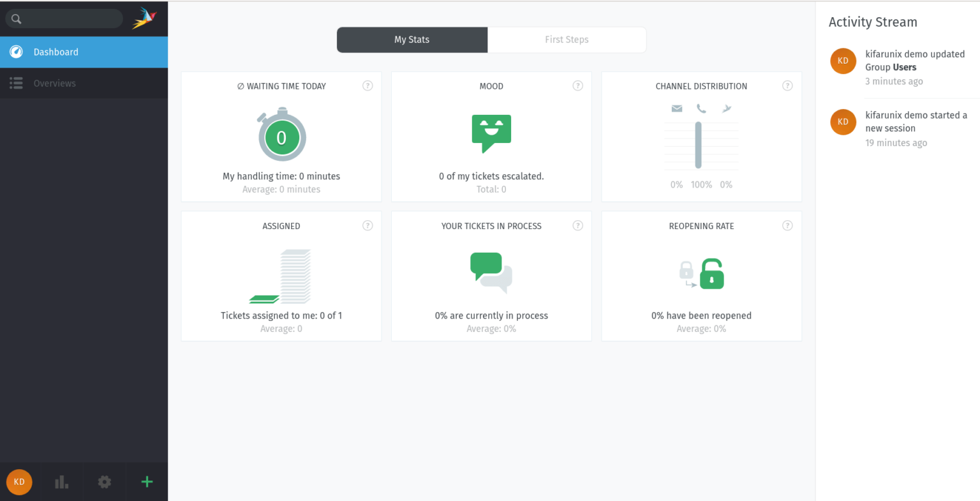Switch to the First Steps tab
This screenshot has height=501, width=980.
coord(567,40)
